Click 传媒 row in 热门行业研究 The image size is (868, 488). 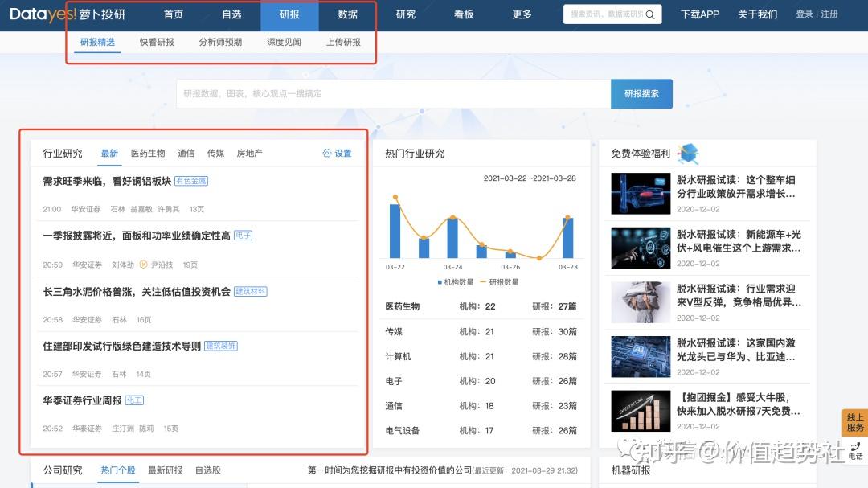tap(481, 332)
